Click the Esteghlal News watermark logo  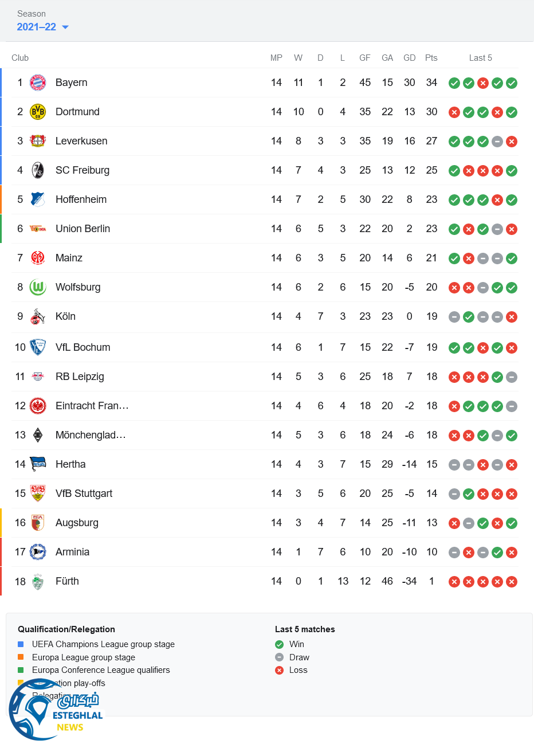[x=56, y=710]
